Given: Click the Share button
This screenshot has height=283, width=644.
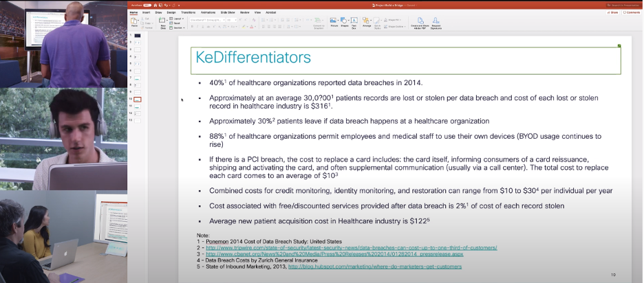Looking at the screenshot, I should coord(613,12).
